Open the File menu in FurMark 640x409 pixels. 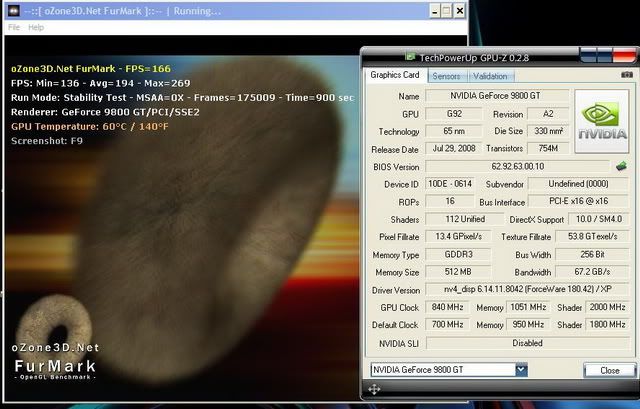pyautogui.click(x=14, y=27)
